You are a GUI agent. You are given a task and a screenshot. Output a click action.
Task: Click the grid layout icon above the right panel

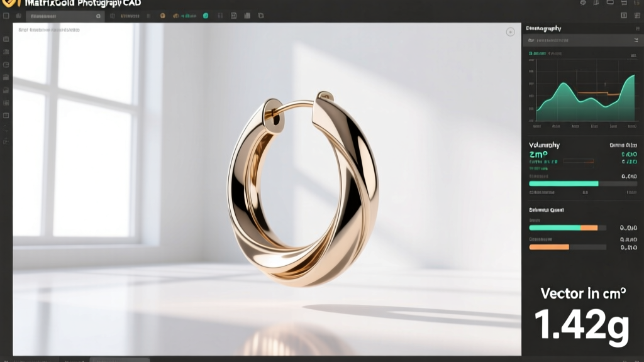pyautogui.click(x=637, y=16)
